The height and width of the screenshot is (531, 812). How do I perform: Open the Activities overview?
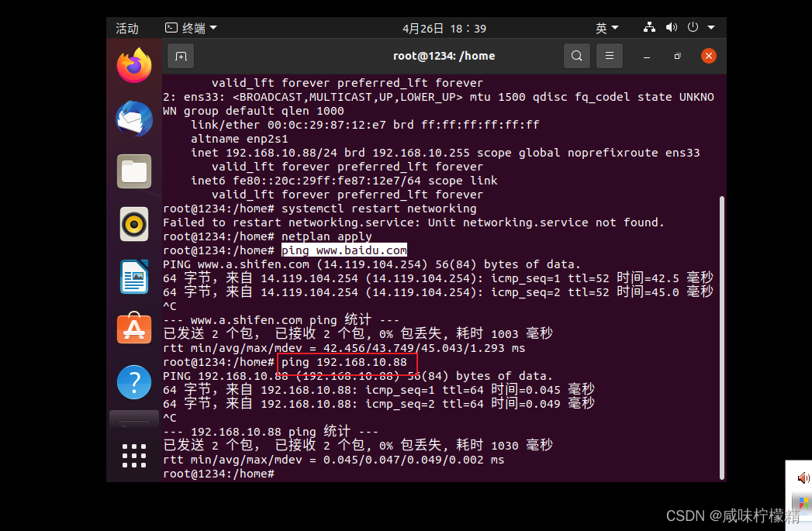[126, 28]
